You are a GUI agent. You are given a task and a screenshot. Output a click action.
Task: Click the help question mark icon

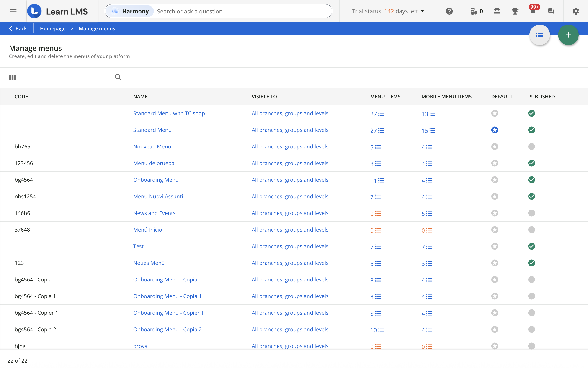coord(449,11)
